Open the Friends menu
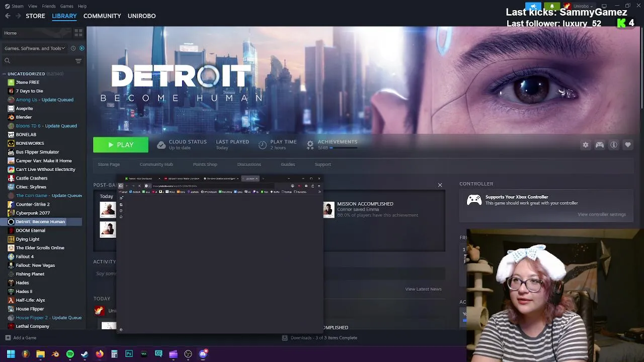 [x=49, y=6]
